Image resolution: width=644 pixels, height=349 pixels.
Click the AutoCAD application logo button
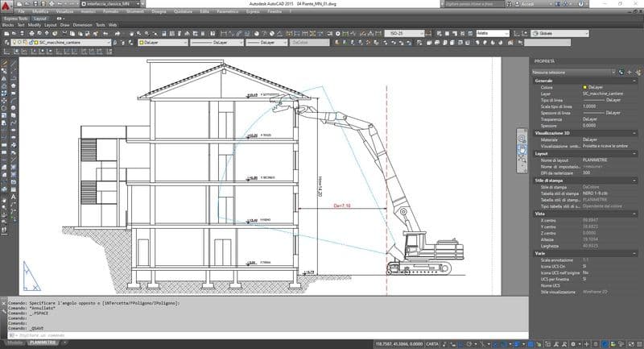tap(6, 5)
